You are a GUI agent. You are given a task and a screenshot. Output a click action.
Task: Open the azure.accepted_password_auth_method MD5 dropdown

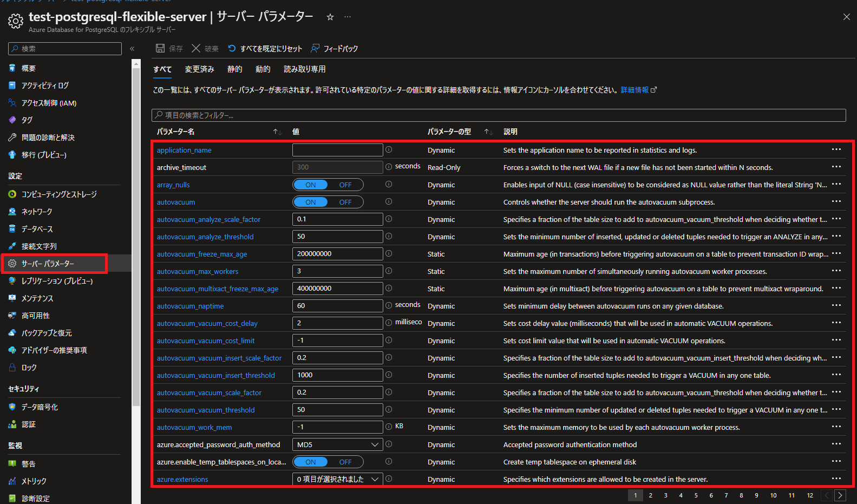[x=338, y=444]
